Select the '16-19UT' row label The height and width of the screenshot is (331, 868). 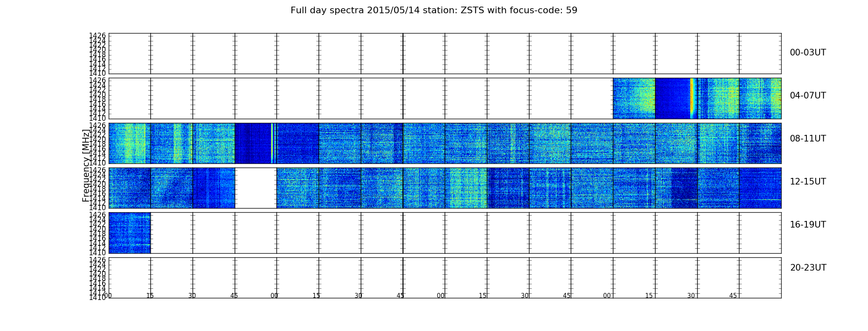[808, 225]
